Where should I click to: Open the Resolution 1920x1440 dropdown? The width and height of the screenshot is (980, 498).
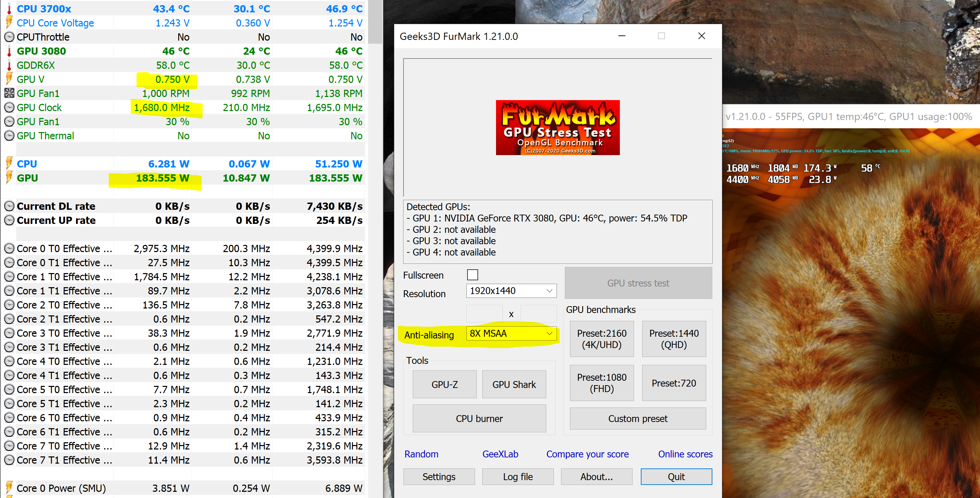[x=511, y=291]
